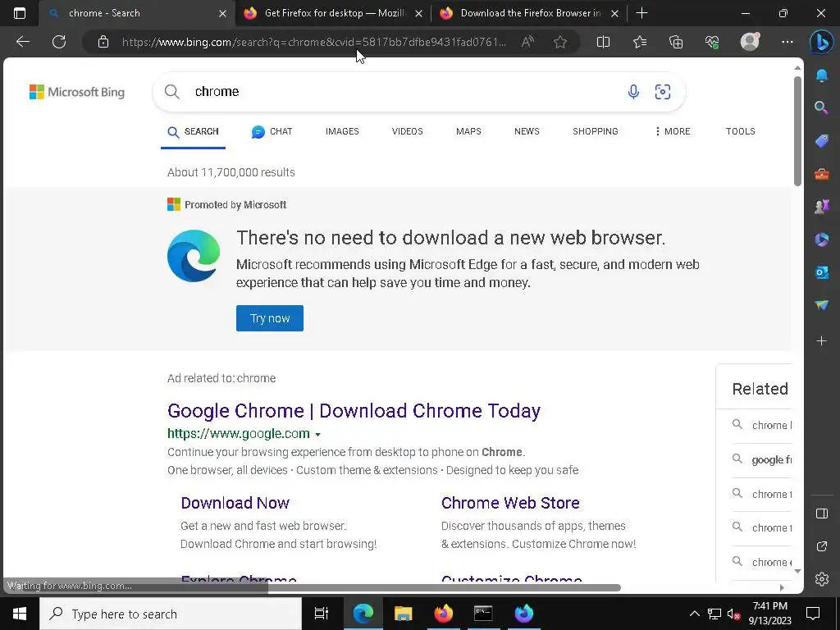Open the Tools briefcase icon in sidebar

(822, 174)
